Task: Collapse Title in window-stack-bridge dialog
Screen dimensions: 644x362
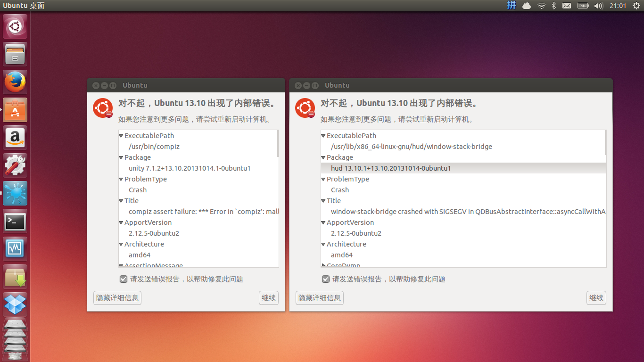Action: click(323, 201)
